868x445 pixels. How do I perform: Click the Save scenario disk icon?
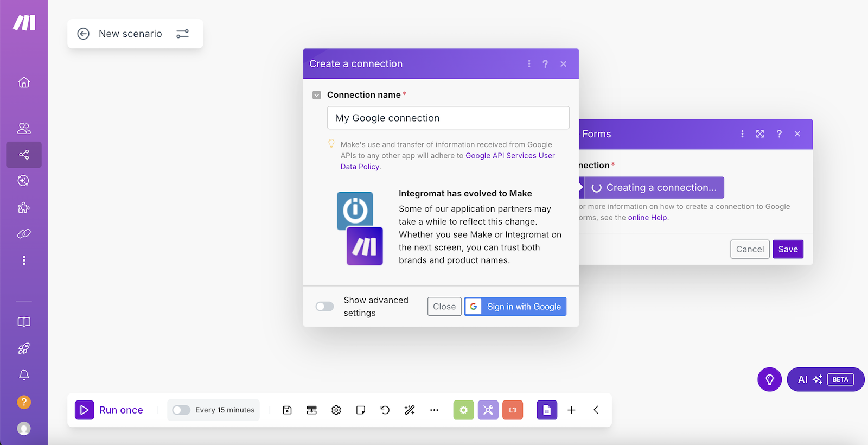pyautogui.click(x=287, y=410)
